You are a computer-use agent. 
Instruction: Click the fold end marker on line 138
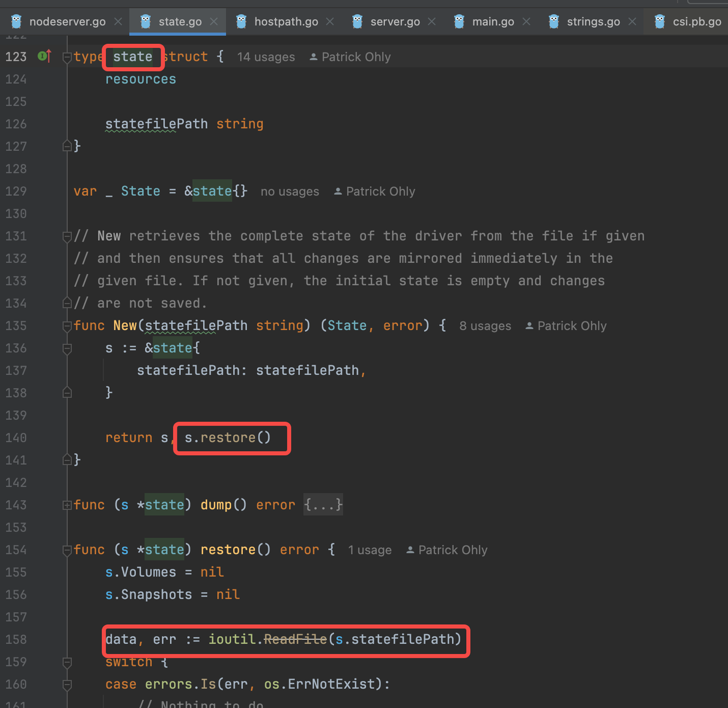[x=67, y=393]
